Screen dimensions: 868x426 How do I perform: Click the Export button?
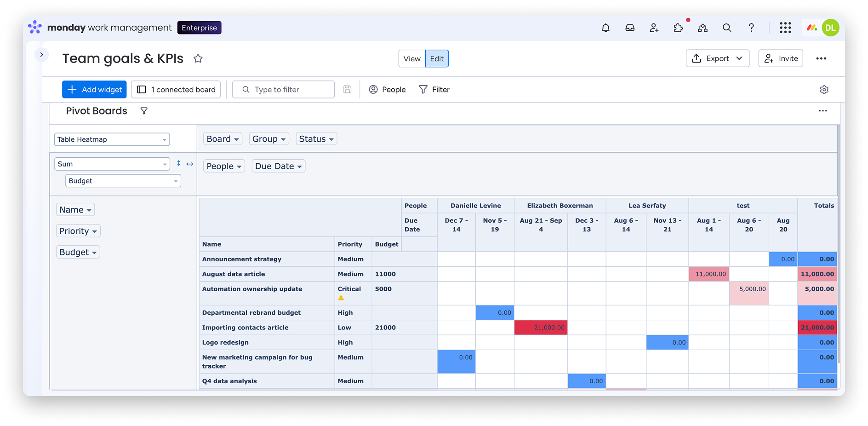click(717, 58)
